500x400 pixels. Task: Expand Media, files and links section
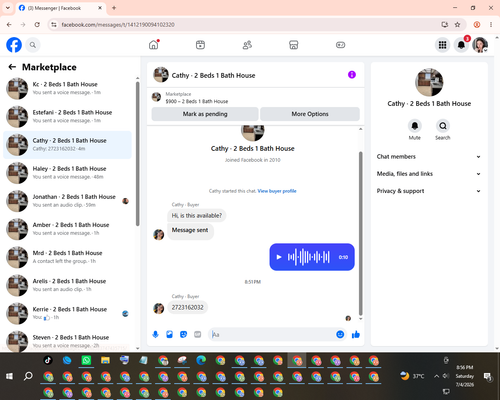[x=429, y=174]
